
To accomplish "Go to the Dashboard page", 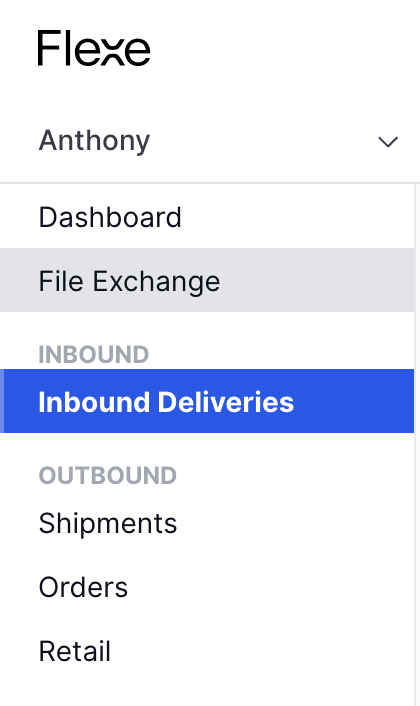I will click(110, 217).
